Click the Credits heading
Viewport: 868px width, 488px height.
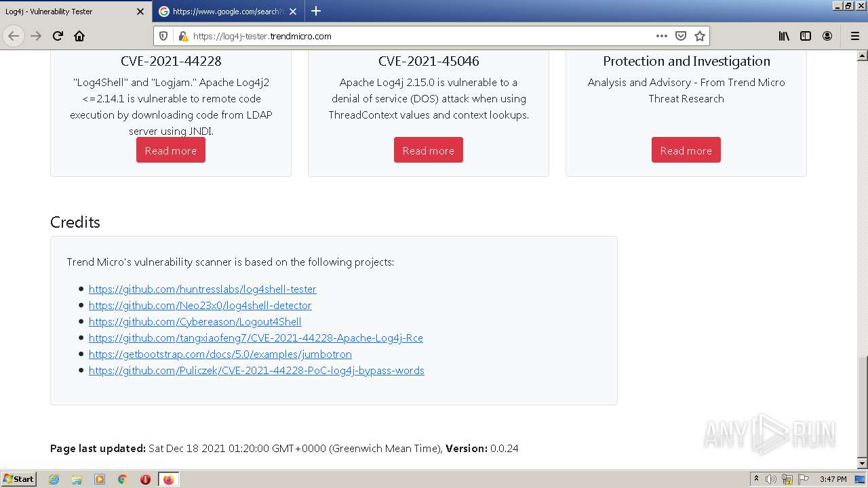[x=75, y=222]
